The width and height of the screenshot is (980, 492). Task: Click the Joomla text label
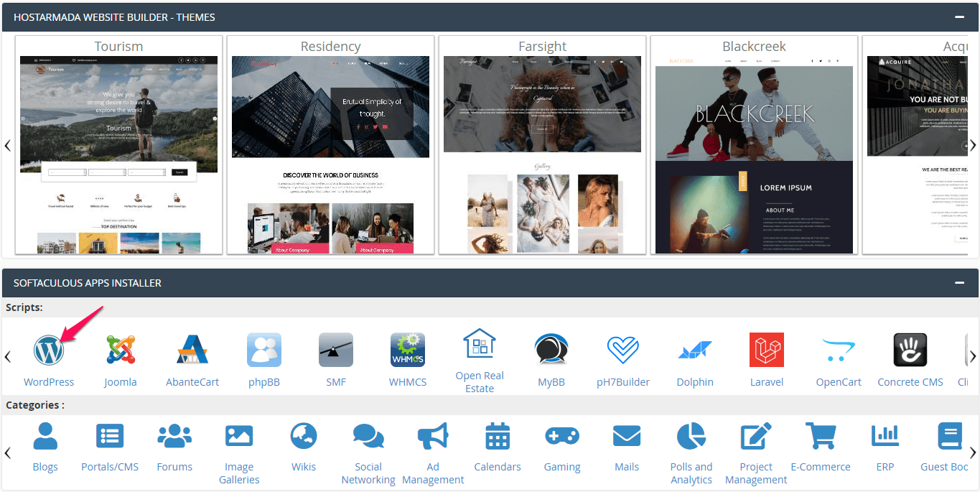coord(121,382)
